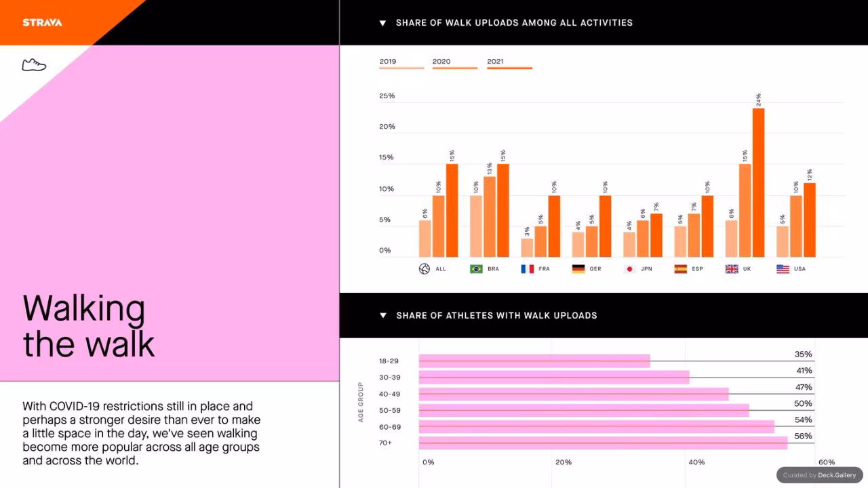Click the 18-29 age group bar
Viewport: 868px width, 488px height.
pyautogui.click(x=534, y=361)
